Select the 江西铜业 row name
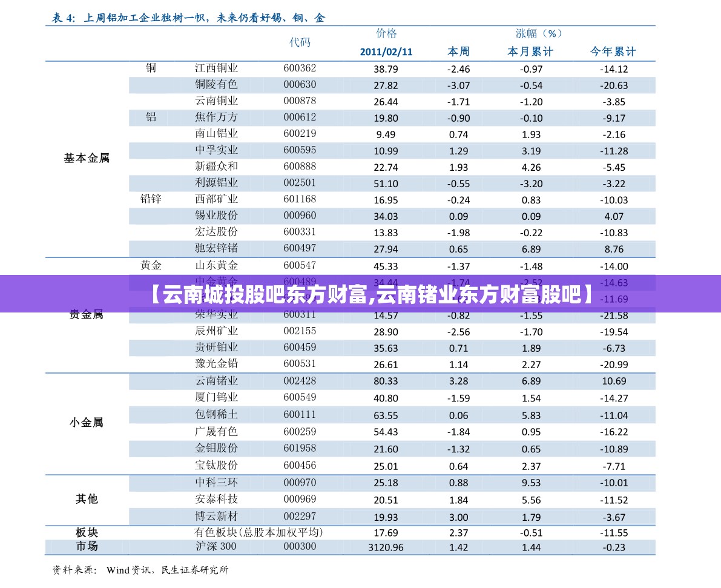The image size is (721, 588). (x=216, y=68)
